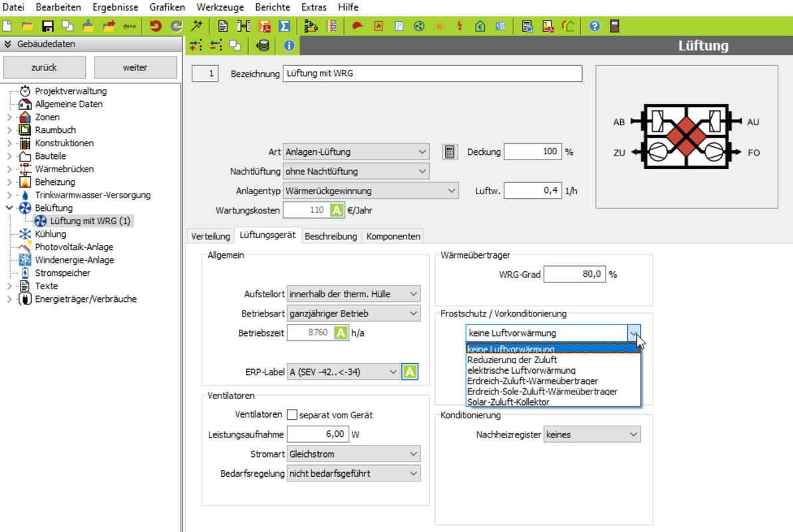Check 'separat vom Gerät' Ventilatoren checkbox
793x532 pixels.
(292, 415)
